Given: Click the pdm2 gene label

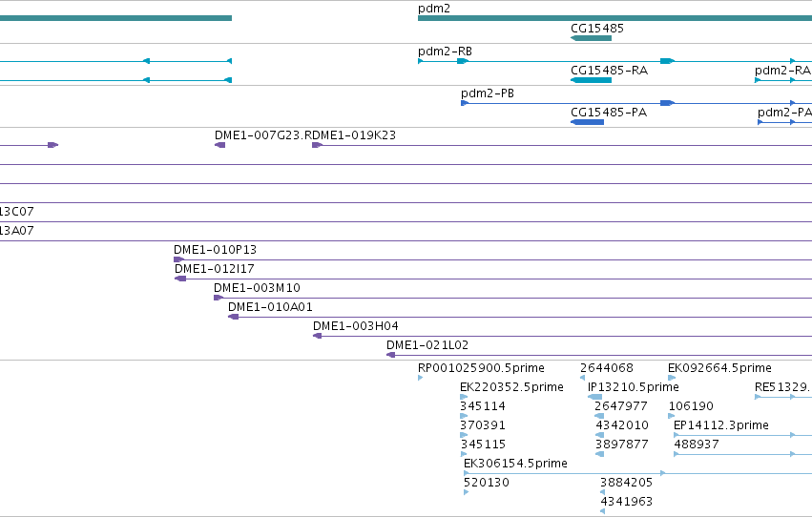Looking at the screenshot, I should [434, 9].
